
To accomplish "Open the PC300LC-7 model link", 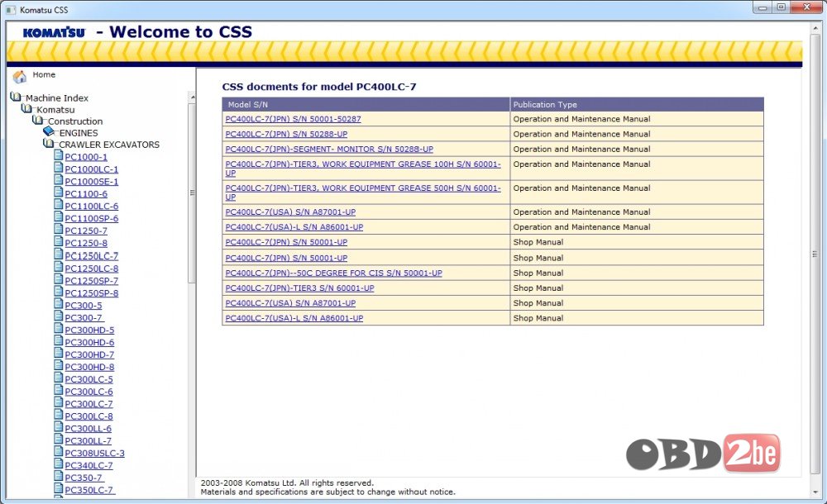I will pyautogui.click(x=88, y=404).
